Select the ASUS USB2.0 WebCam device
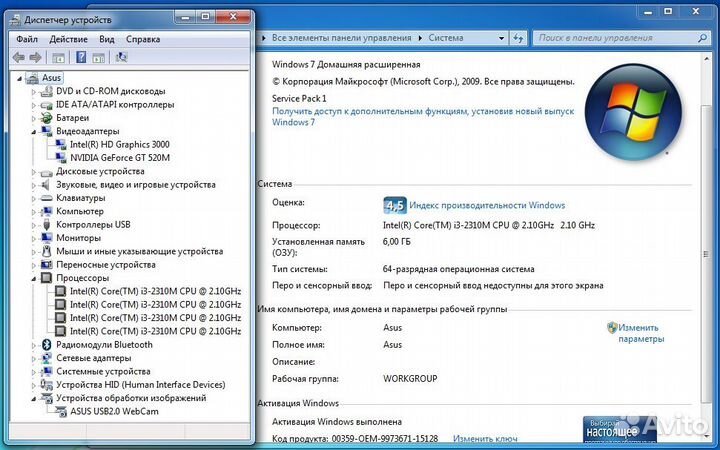Image resolution: width=720 pixels, height=450 pixels. click(112, 411)
